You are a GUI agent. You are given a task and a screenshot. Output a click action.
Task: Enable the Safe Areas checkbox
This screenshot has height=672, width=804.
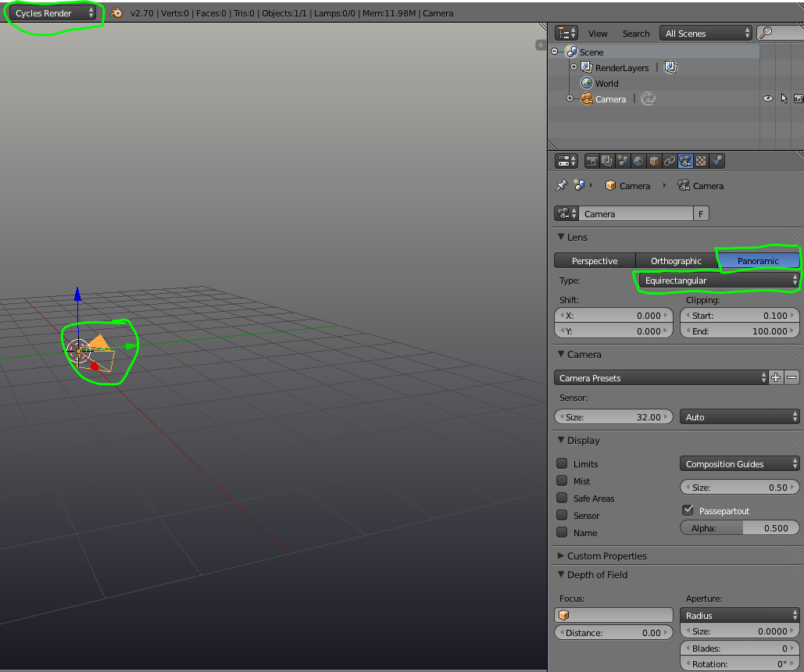click(x=562, y=498)
